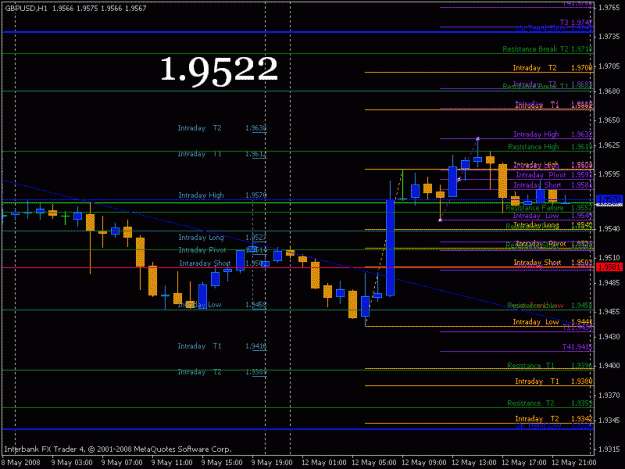Click the '9 May 03:00' time axis label
Screen dimensions: 625x469
[72, 462]
